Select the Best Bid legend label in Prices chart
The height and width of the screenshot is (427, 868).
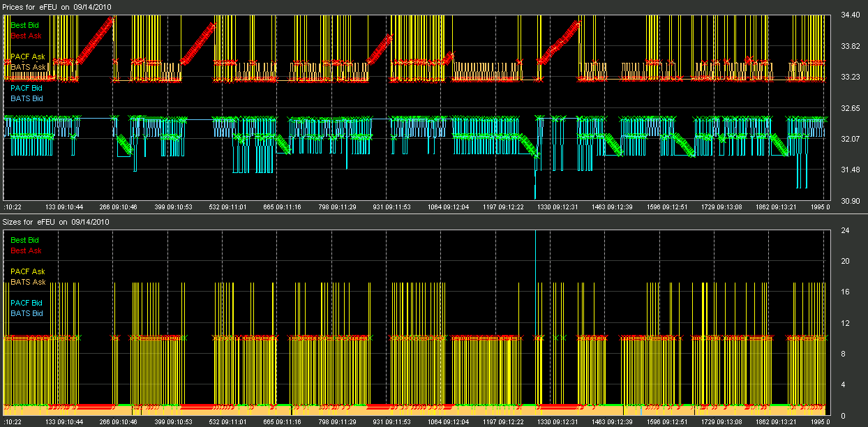pos(24,25)
